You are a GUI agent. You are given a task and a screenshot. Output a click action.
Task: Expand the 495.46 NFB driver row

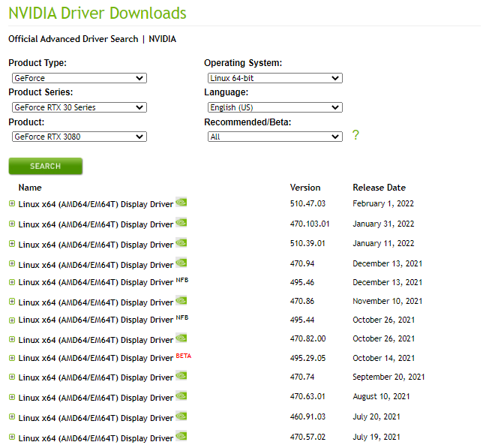click(x=12, y=282)
